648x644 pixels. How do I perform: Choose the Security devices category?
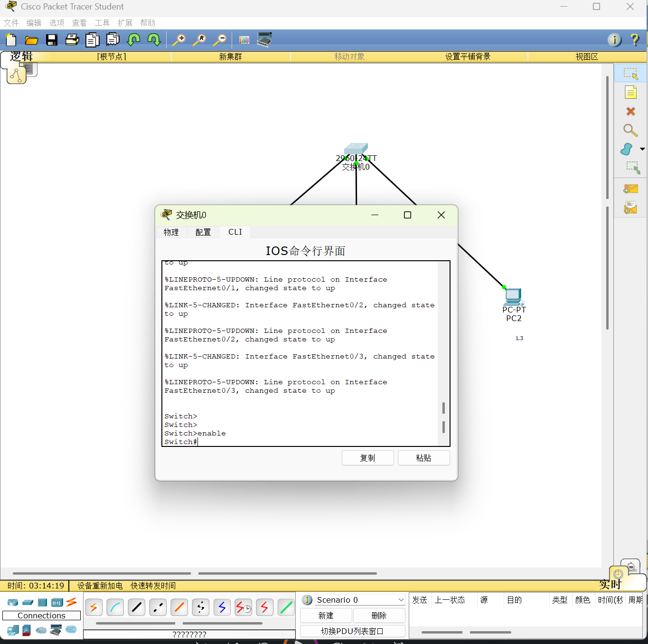tap(27, 630)
